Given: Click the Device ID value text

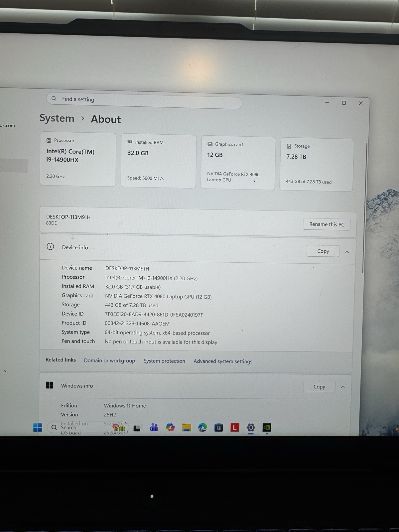Looking at the screenshot, I should [x=154, y=315].
